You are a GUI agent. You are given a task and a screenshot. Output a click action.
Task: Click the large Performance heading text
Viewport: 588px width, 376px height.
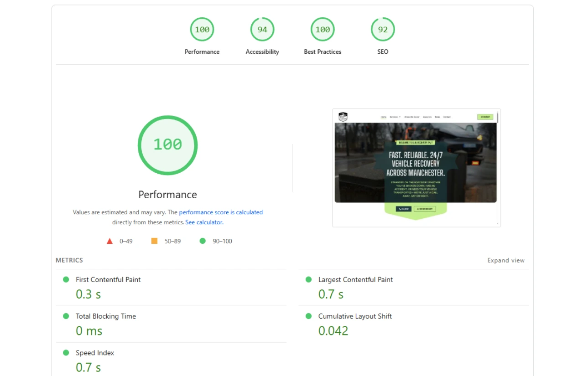167,195
